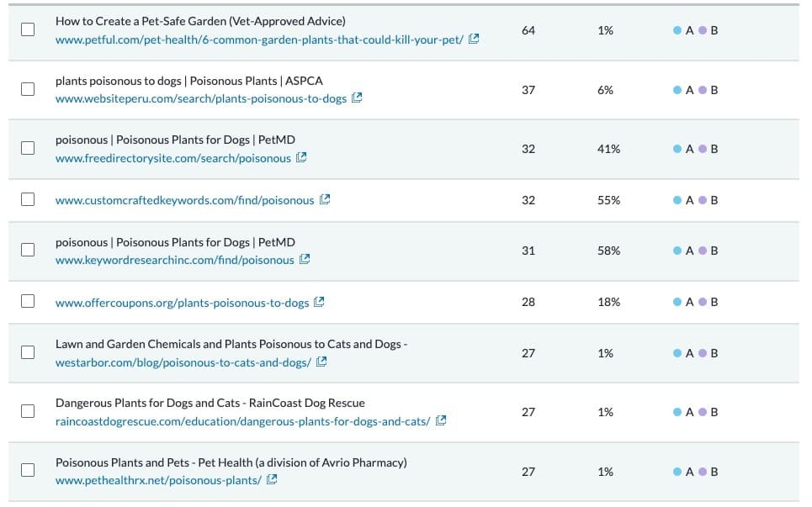Click the external-link icon next to raincoastdogrescue.com
Screen dimensions: 812x507
coord(440,420)
